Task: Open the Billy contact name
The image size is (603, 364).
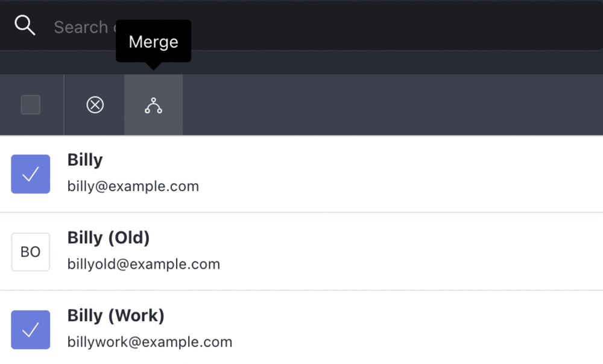Action: [85, 160]
